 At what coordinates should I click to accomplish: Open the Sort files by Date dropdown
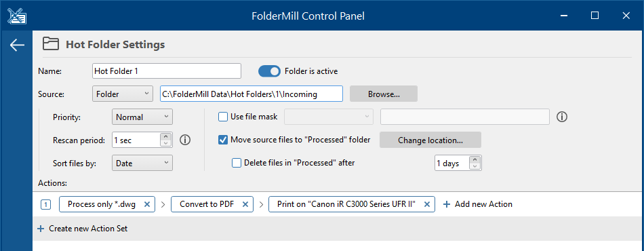click(x=142, y=163)
